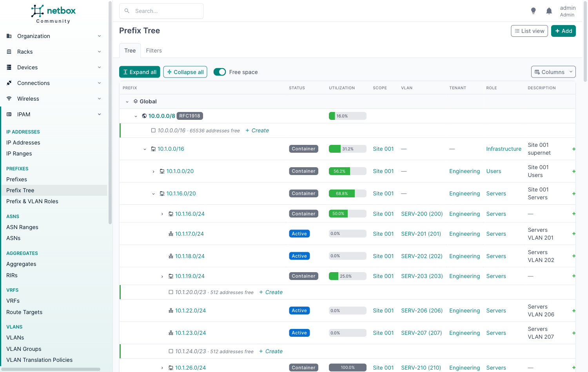Click the search magnifier icon

tap(127, 11)
